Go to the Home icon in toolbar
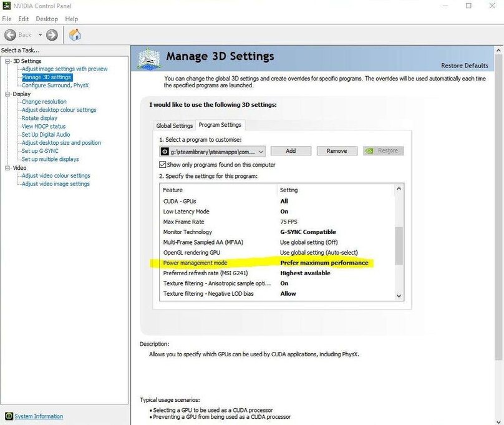Image resolution: width=504 pixels, height=425 pixels. 75,35
